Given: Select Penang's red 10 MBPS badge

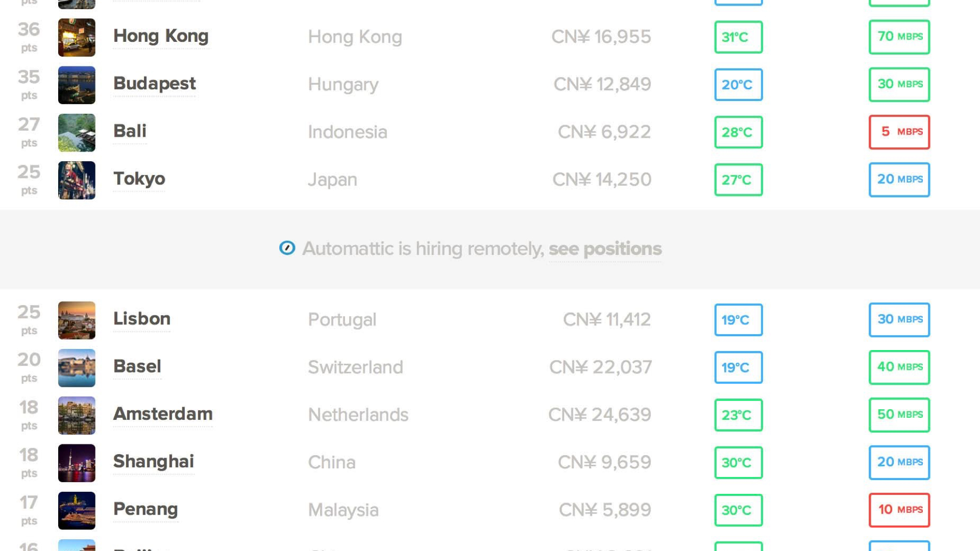Looking at the screenshot, I should tap(899, 510).
